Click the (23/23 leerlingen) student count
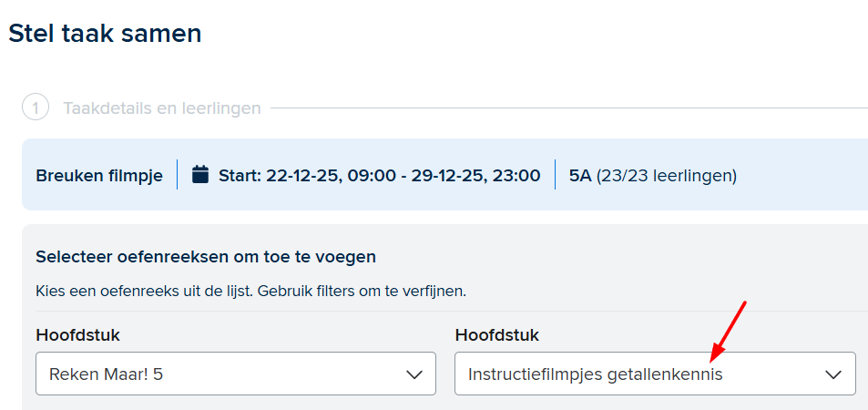The height and width of the screenshot is (410, 868). click(x=666, y=175)
